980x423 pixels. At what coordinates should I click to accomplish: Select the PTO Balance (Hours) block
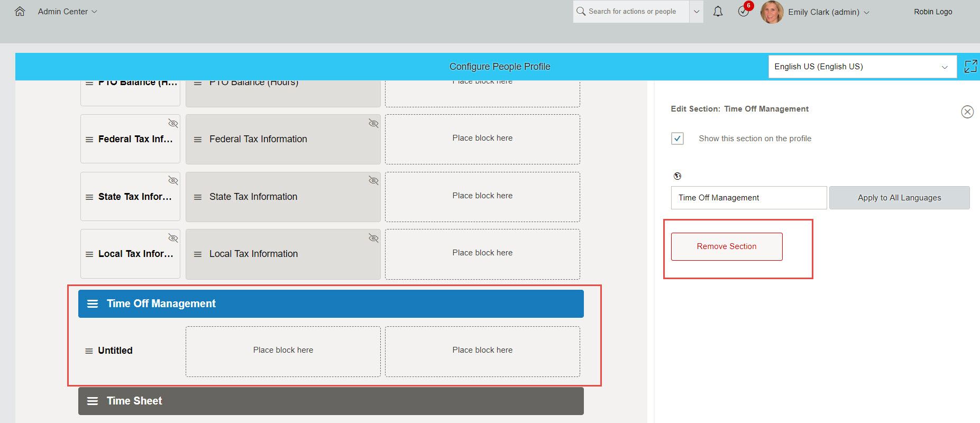tap(283, 94)
